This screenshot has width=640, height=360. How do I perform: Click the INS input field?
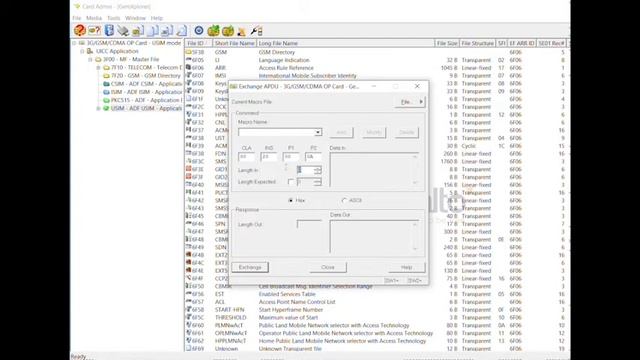[269, 157]
